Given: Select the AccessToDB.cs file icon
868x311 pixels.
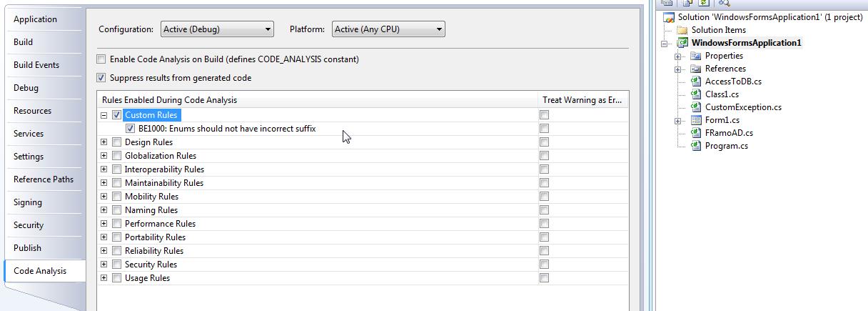Looking at the screenshot, I should (x=696, y=82).
